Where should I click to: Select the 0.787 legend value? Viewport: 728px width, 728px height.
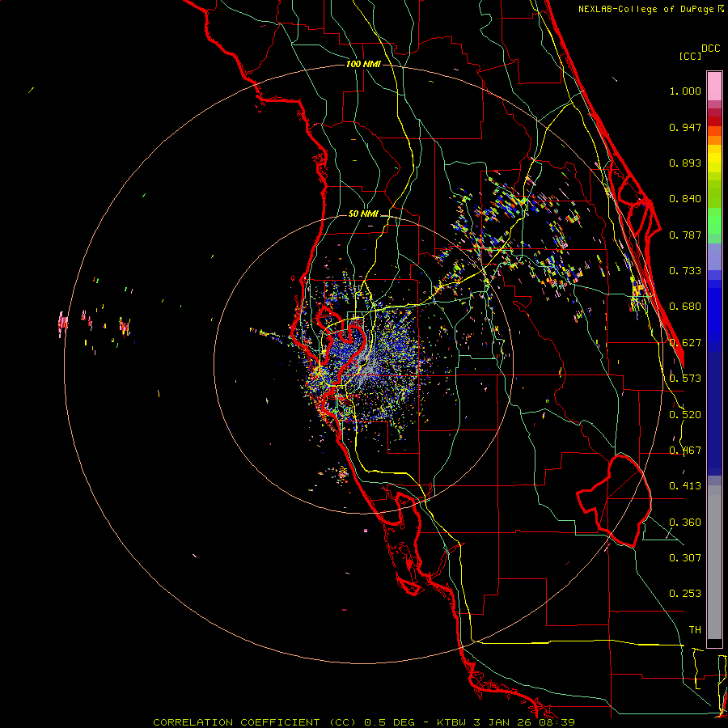(685, 235)
